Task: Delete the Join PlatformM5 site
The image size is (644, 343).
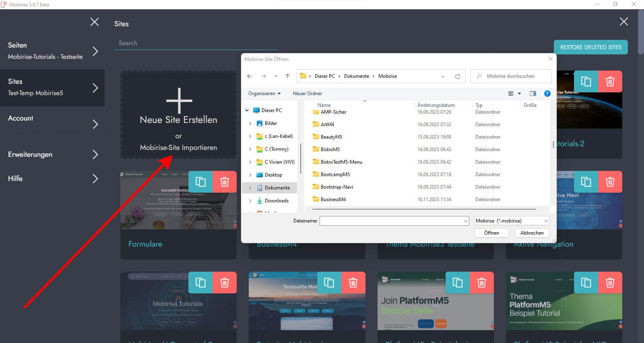Action: pos(482,283)
